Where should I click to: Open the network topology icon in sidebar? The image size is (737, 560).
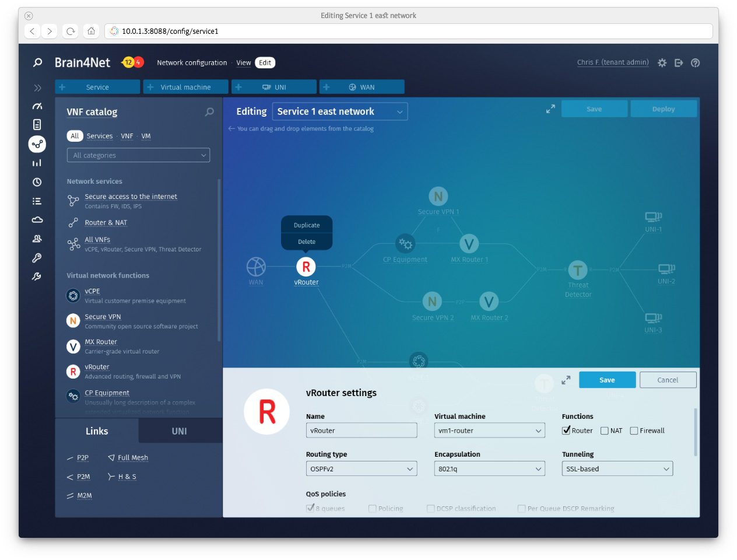coord(37,144)
